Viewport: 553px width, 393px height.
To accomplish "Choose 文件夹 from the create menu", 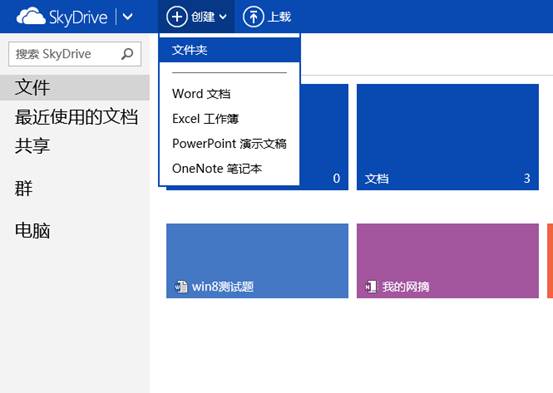I will (229, 50).
